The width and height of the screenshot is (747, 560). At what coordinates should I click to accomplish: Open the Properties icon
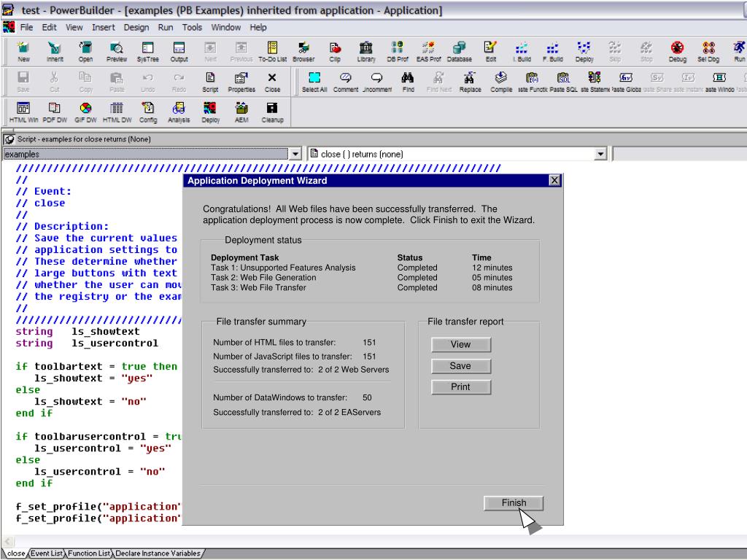pyautogui.click(x=241, y=82)
